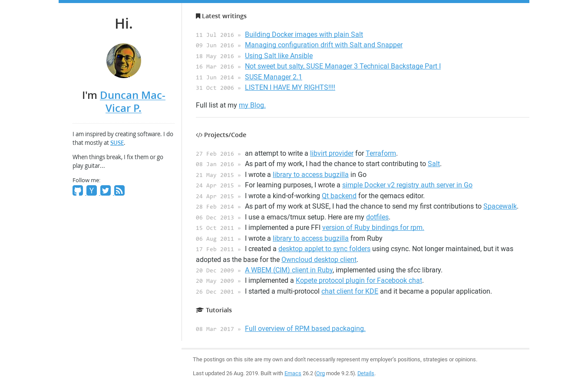Viewport: 588px width, 383px height.
Task: Open 'SUSE Manager 2.1' post
Action: (274, 77)
